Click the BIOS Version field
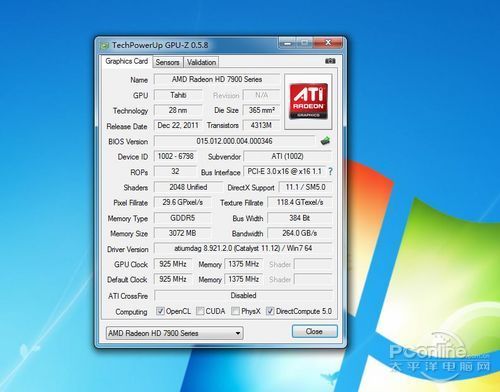The width and height of the screenshot is (500, 392). point(234,141)
